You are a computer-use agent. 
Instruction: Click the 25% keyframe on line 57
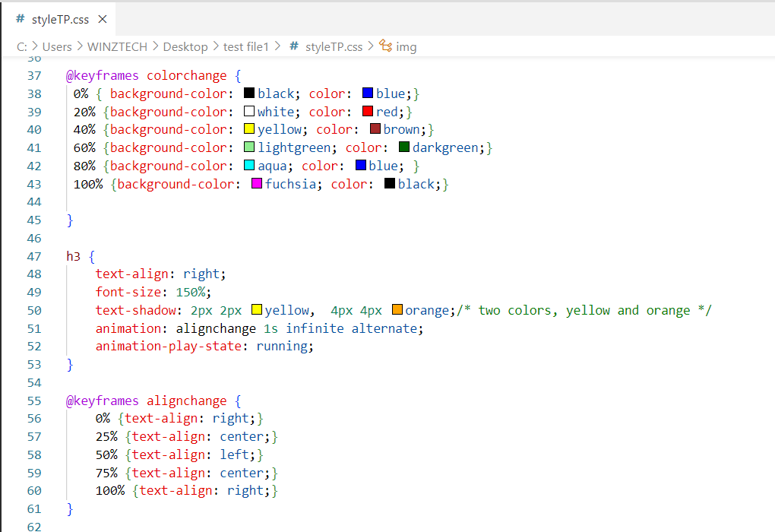(106, 437)
